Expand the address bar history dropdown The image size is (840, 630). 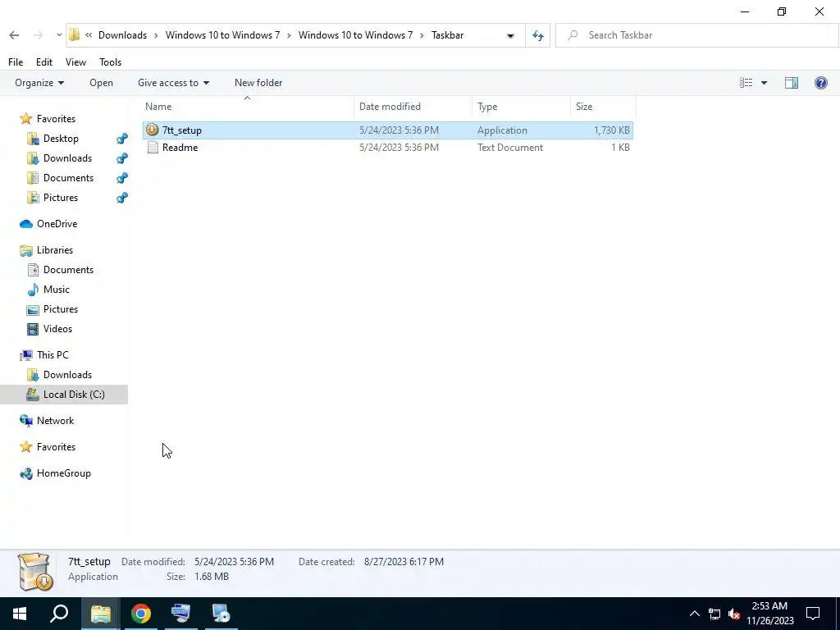510,36
